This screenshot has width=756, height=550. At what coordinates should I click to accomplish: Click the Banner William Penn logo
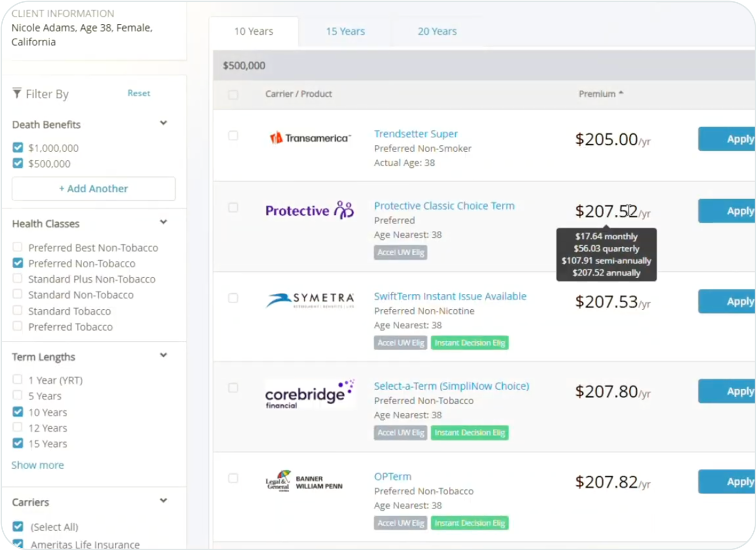point(304,481)
